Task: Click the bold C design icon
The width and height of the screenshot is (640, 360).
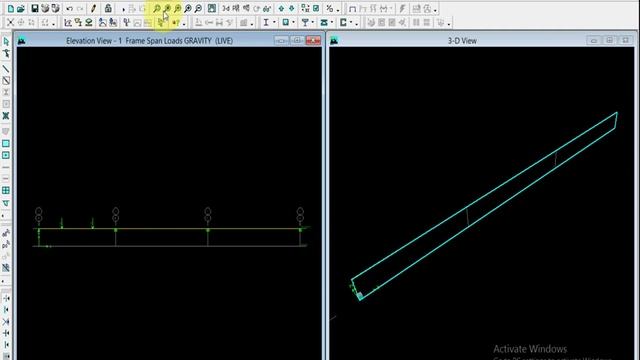Action: click(343, 22)
